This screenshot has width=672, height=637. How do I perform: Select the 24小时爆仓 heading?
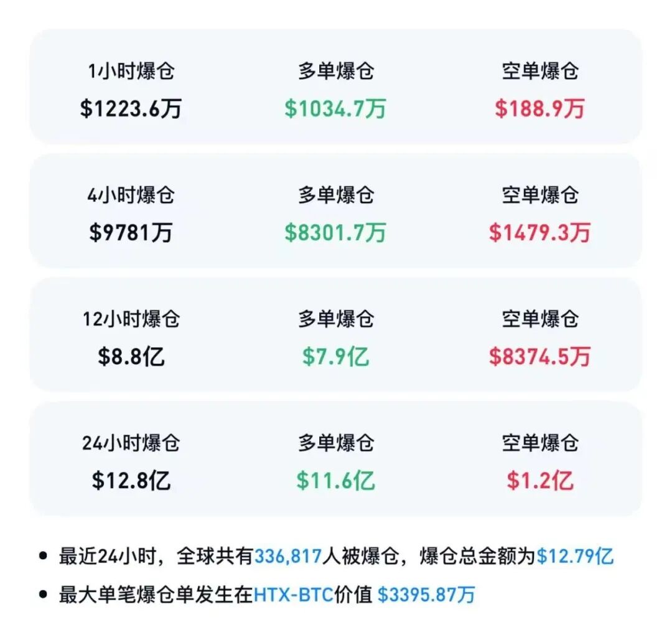tap(131, 443)
